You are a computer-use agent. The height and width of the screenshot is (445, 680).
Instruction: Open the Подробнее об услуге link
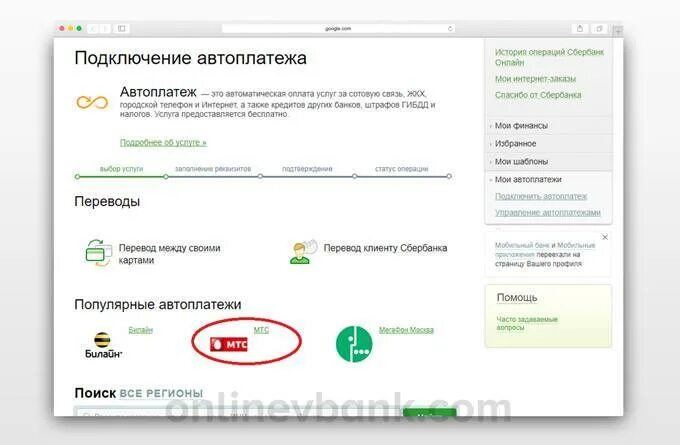163,142
